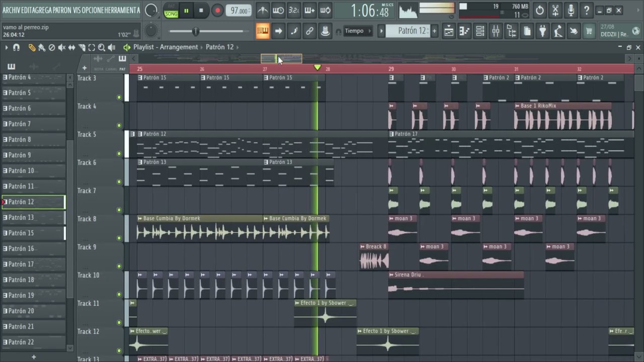Toggle the PAT/SONG mode switch
644x362 pixels.
(x=171, y=10)
